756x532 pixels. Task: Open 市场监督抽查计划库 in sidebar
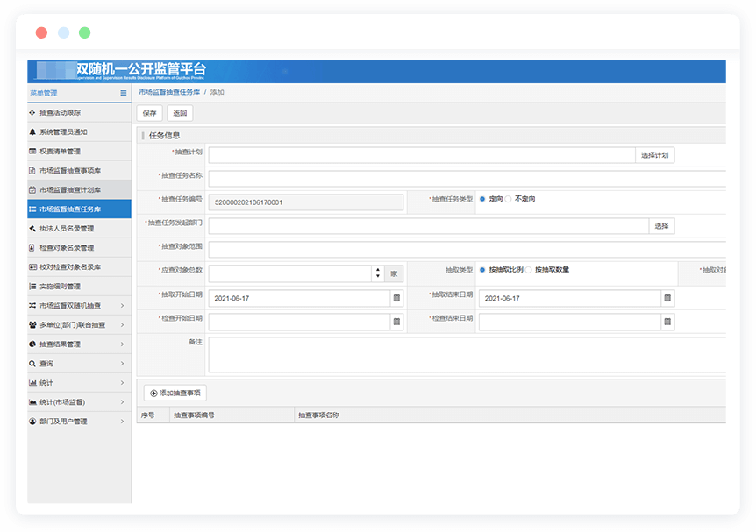click(x=70, y=190)
